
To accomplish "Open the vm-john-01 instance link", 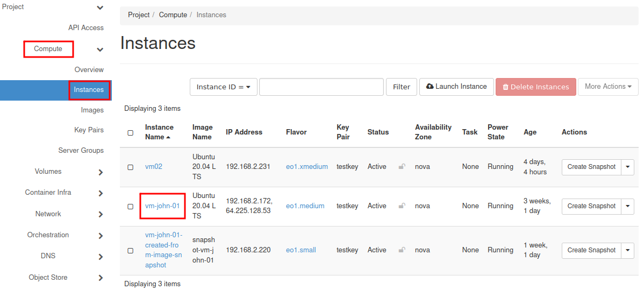I will click(x=162, y=206).
